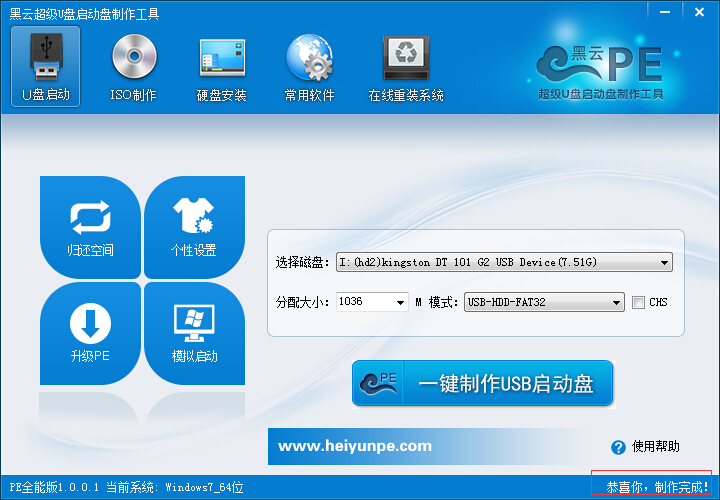Click the 黑云超级U盘启动盘制作工具 window title
The height and width of the screenshot is (500, 720).
tap(84, 14)
